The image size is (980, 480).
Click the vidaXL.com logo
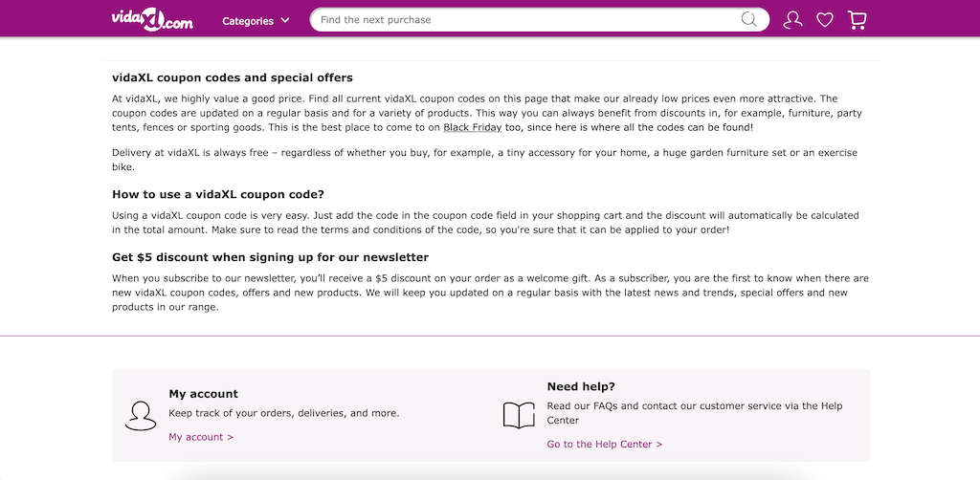pyautogui.click(x=152, y=20)
